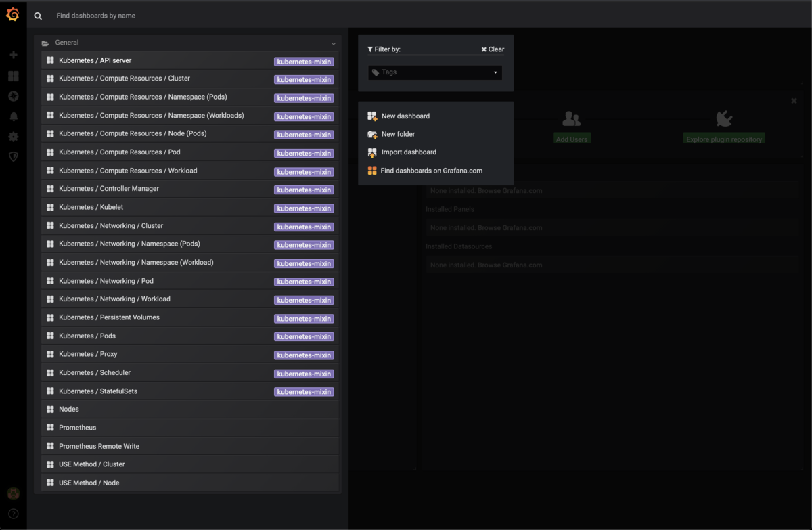Open Kubernetes / Persistent Volumes dashboard
Viewport: 812px width, 530px height.
[x=190, y=317]
